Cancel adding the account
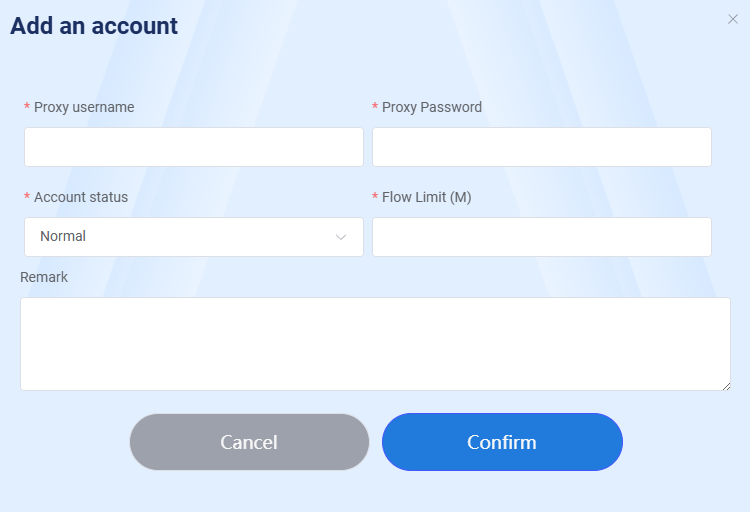Screen dimensions: 750x512 [x=249, y=442]
